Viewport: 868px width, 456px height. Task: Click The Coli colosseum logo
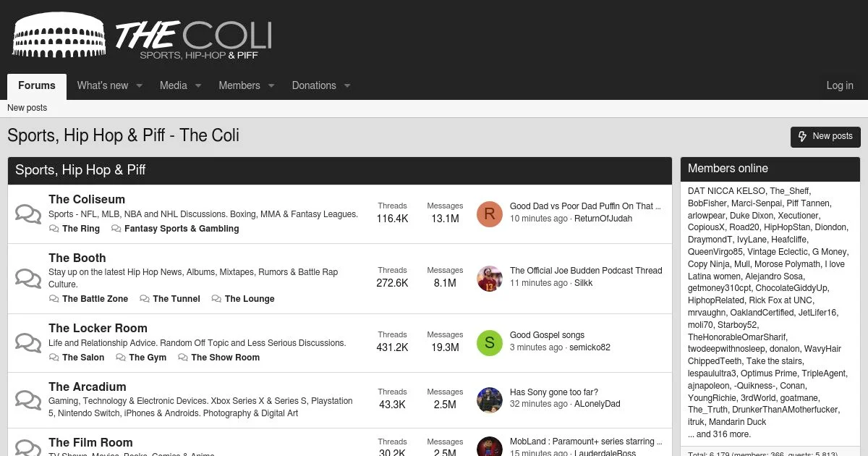(x=142, y=35)
